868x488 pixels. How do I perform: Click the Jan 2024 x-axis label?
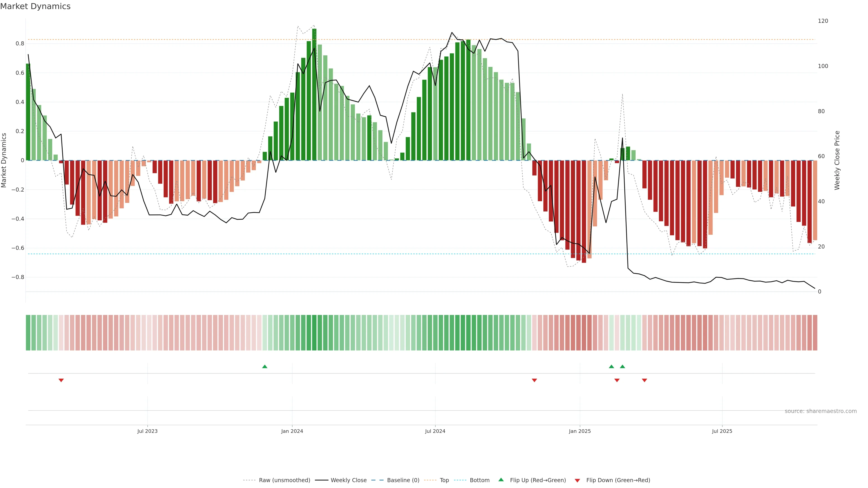(x=292, y=431)
